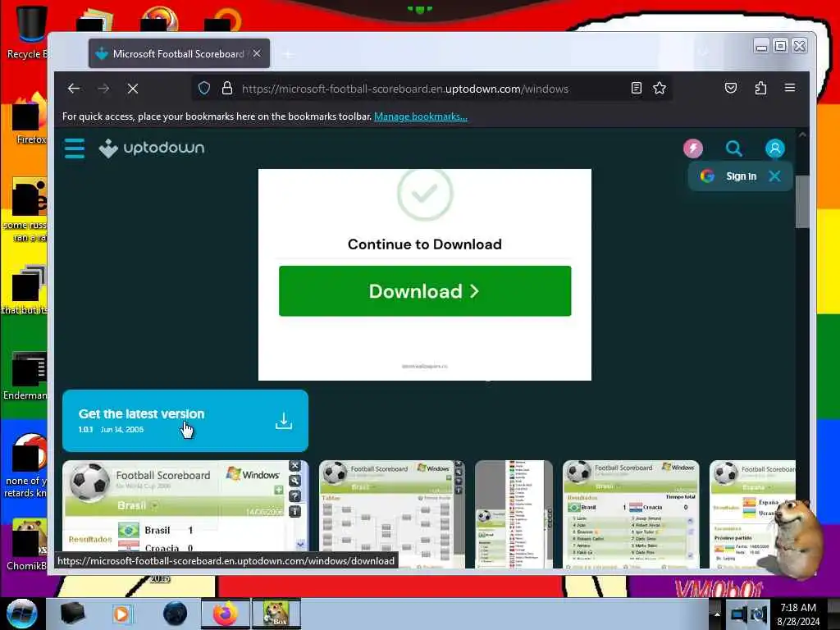
Task: Open the Recycle Bin desktop icon
Action: [28, 32]
